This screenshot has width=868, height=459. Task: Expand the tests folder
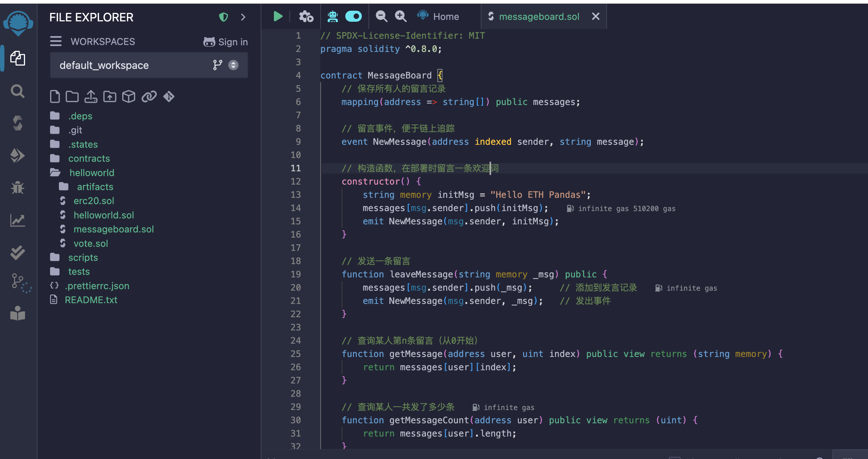click(x=79, y=271)
